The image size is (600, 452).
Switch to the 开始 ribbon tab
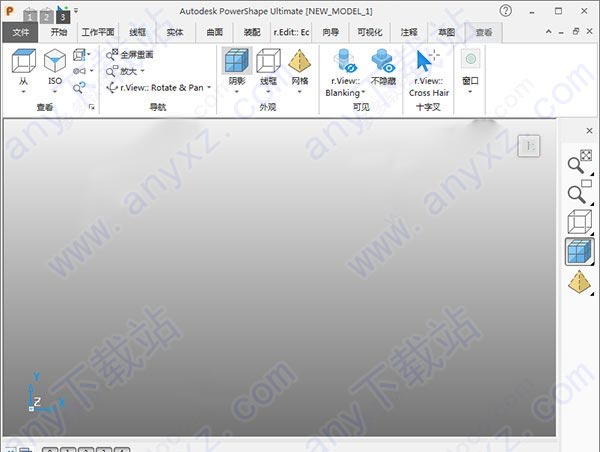point(59,32)
